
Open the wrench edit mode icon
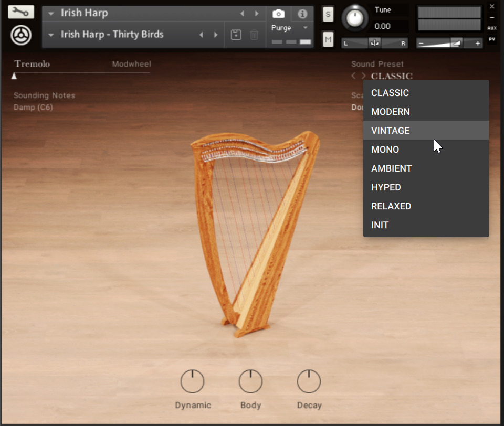coord(21,12)
